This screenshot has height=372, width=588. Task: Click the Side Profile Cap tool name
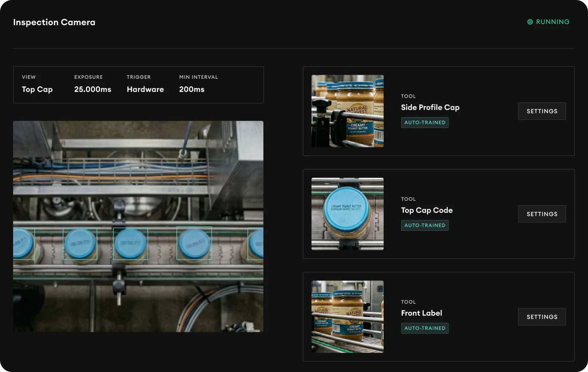coord(430,108)
